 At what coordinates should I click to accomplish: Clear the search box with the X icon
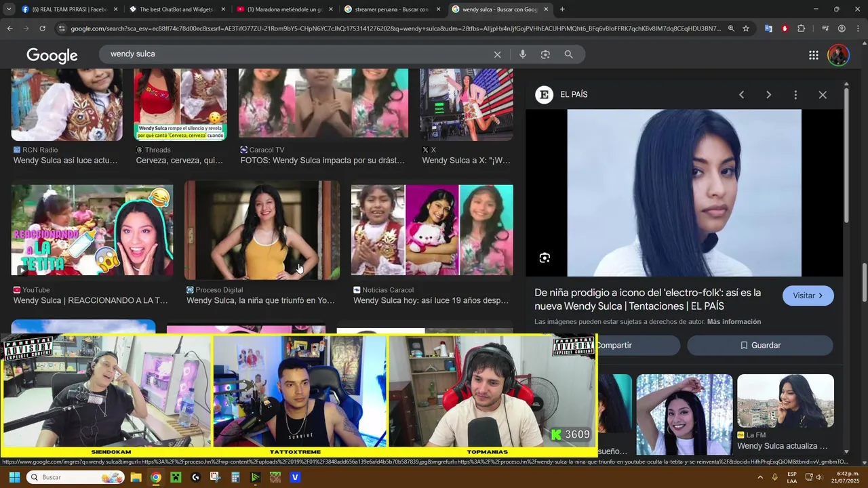click(x=497, y=54)
